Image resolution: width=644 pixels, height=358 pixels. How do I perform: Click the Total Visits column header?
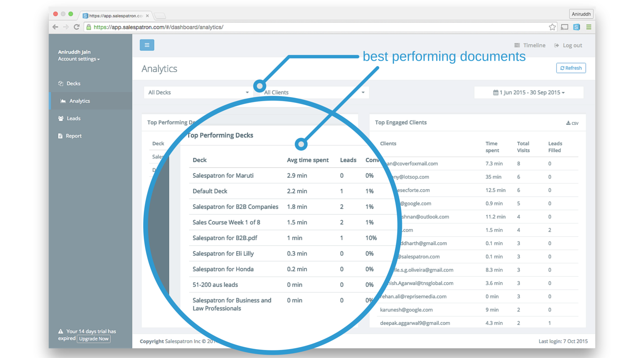[x=523, y=147]
